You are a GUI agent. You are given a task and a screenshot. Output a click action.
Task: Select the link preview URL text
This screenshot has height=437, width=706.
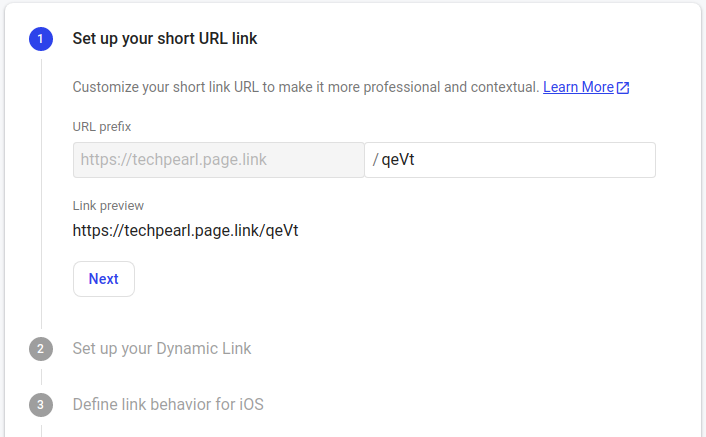click(x=186, y=230)
